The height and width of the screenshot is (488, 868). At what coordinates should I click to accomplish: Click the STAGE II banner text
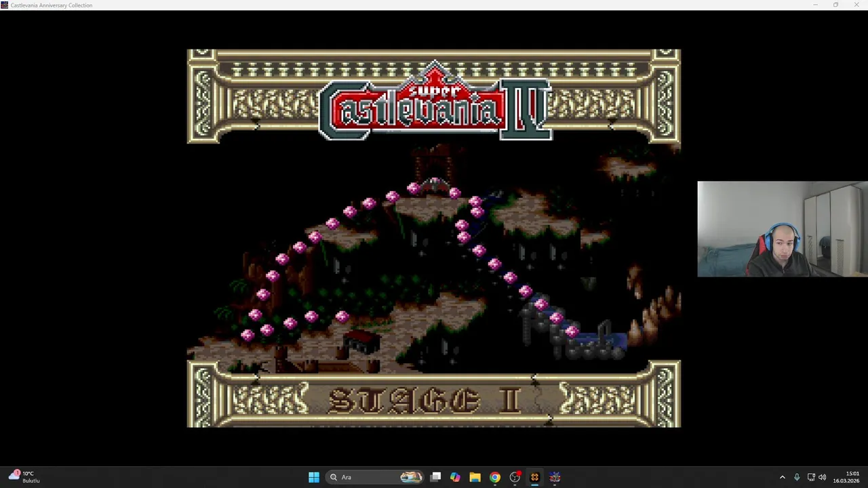click(425, 401)
